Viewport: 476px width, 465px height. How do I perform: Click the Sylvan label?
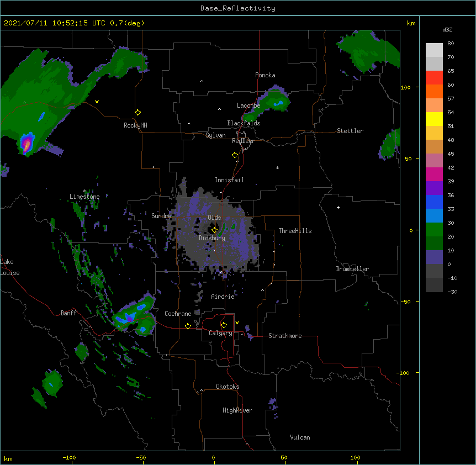(215, 135)
